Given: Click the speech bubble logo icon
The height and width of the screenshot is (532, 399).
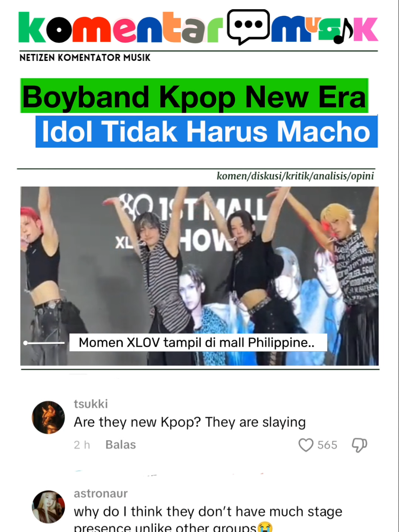Looking at the screenshot, I should pos(248,27).
